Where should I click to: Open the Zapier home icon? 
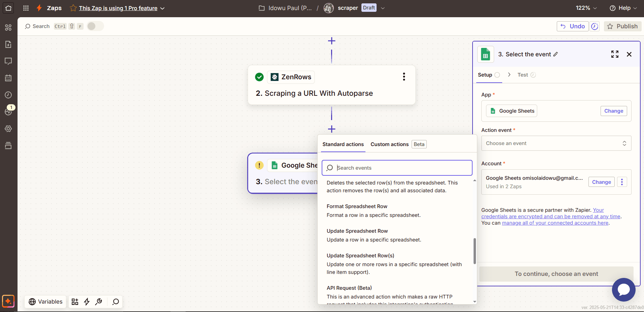tap(8, 8)
